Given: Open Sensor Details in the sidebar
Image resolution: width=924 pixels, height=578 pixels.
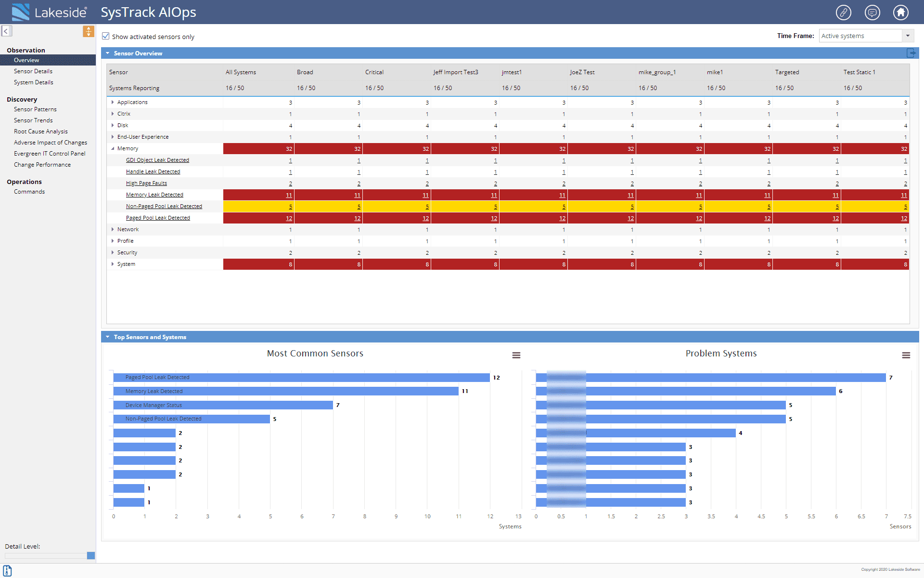Looking at the screenshot, I should point(33,71).
